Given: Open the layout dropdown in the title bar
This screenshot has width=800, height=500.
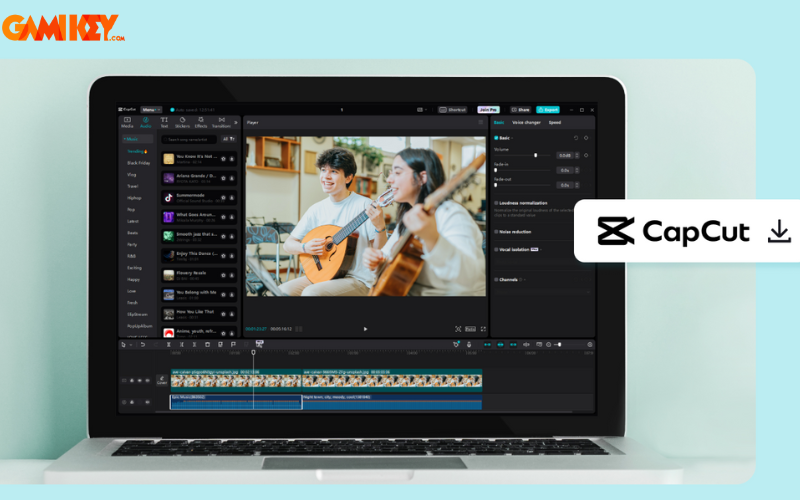Looking at the screenshot, I should [x=421, y=110].
